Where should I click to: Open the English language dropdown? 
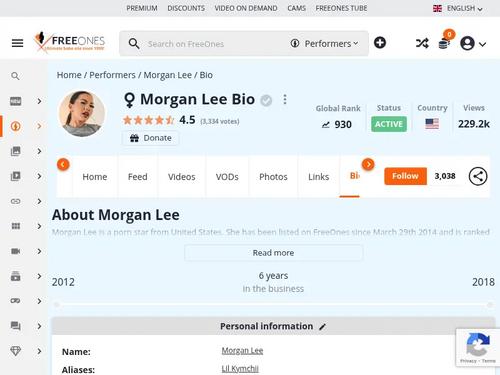458,8
